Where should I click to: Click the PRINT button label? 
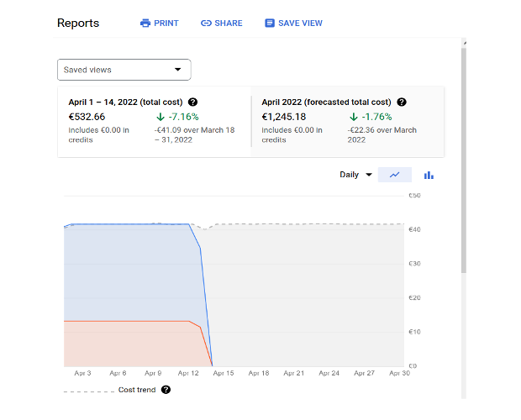[x=166, y=24]
